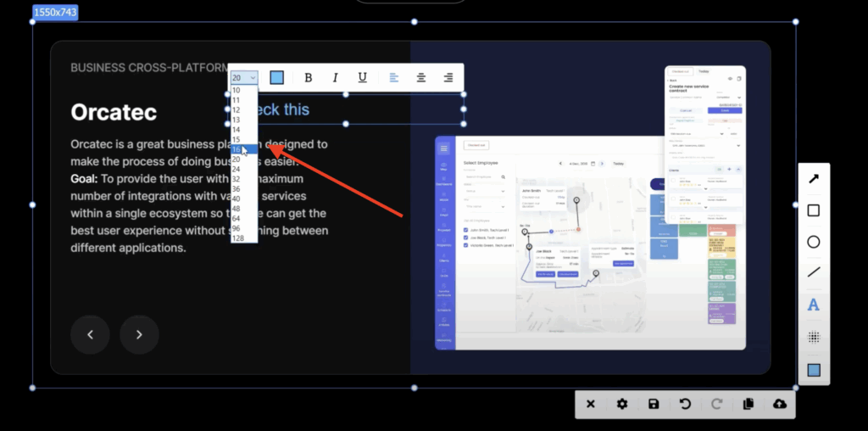
Task: Upload screenshot to the cloud
Action: coord(780,404)
